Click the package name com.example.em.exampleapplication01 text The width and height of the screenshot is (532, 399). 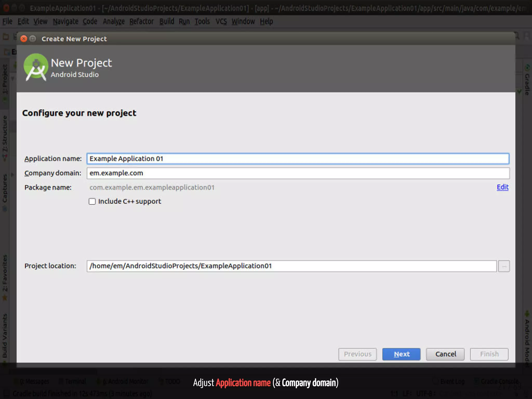pos(152,188)
